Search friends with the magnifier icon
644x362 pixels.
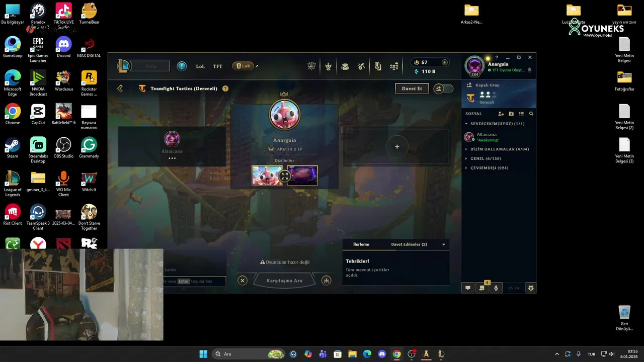coord(531,114)
